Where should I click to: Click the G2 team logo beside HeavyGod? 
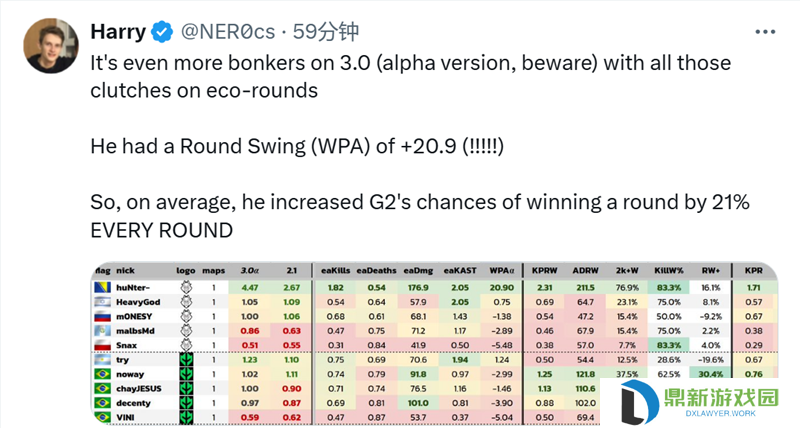pyautogui.click(x=186, y=302)
